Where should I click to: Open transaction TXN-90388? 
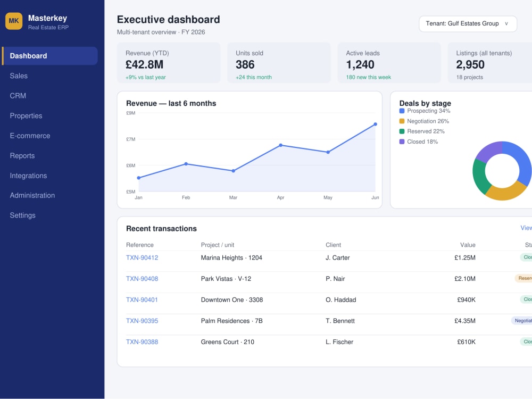pos(142,342)
